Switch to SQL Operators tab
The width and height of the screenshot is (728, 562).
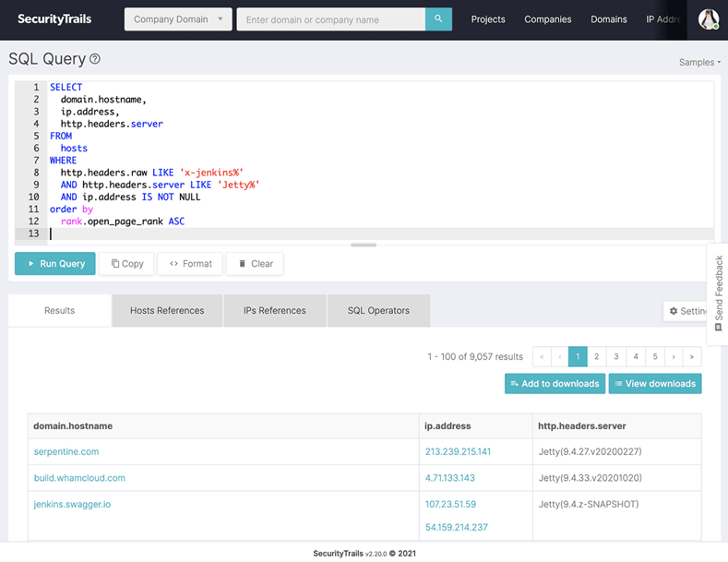[x=378, y=310]
